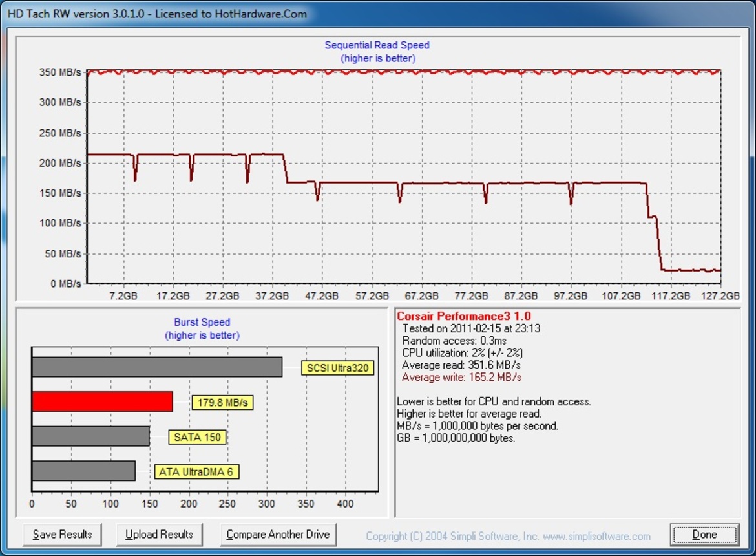The height and width of the screenshot is (556, 756).
Task: Click the Burst Speed chart title
Action: pyautogui.click(x=202, y=322)
